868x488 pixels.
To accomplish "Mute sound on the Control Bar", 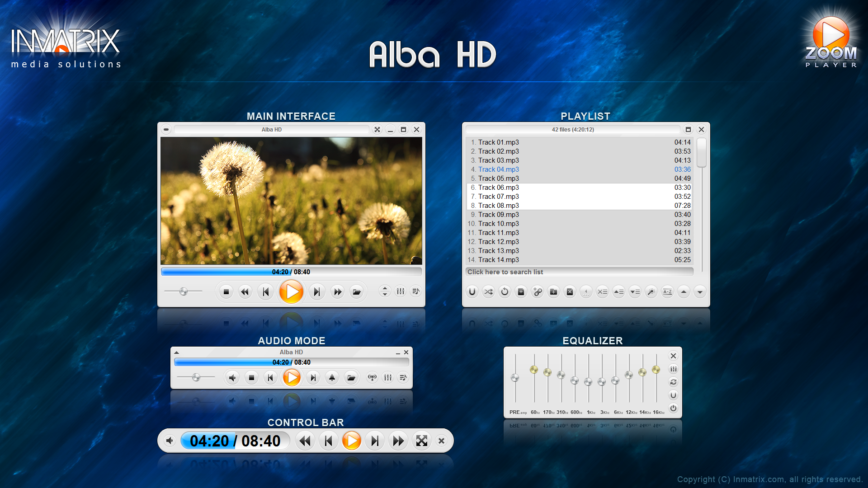I will coord(170,441).
